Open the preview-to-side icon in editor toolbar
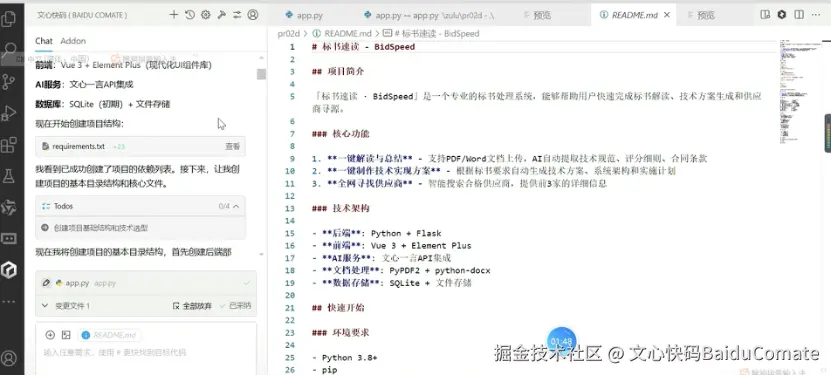Image resolution: width=832 pixels, height=376 pixels. (x=765, y=15)
